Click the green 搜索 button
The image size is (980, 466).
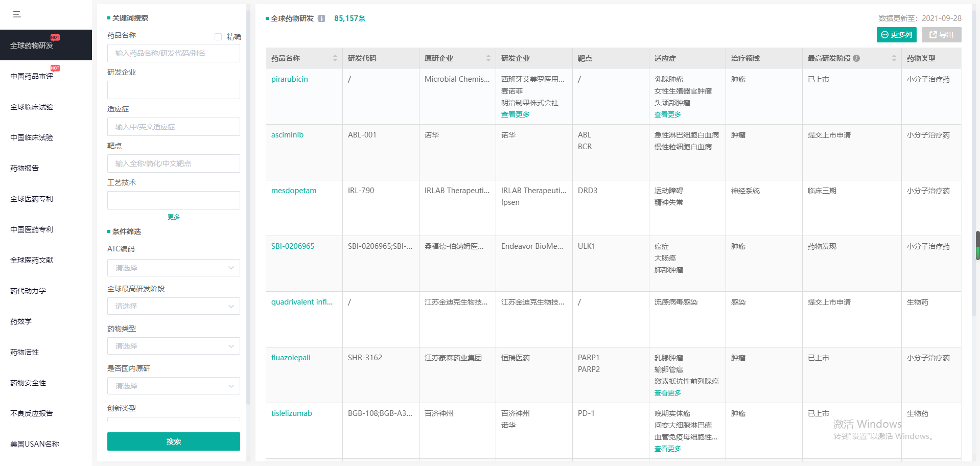[174, 441]
